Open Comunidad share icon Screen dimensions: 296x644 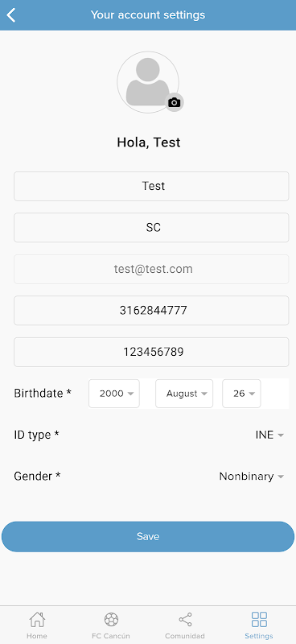pyautogui.click(x=185, y=619)
